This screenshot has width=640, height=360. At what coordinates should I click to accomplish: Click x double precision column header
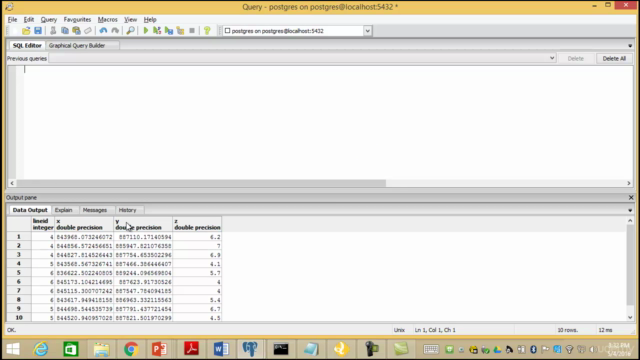[x=84, y=224]
